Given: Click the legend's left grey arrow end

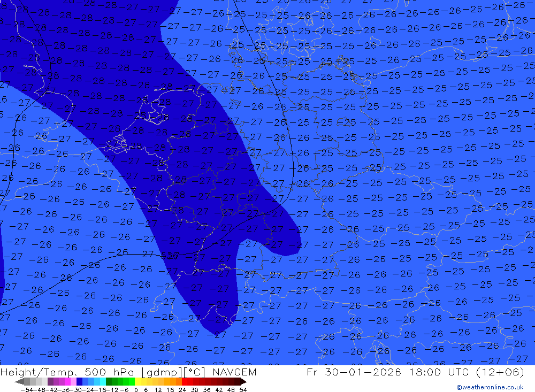Looking at the screenshot, I should tap(19, 382).
